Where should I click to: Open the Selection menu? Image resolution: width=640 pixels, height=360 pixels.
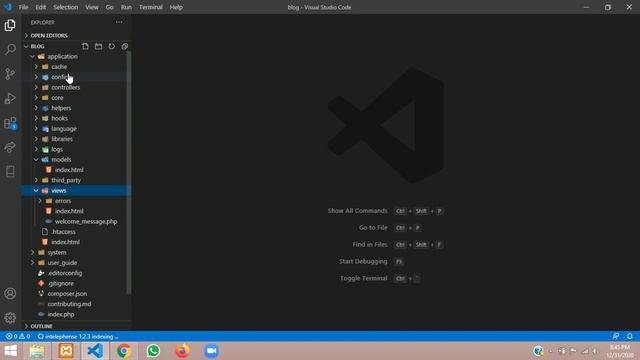point(65,7)
